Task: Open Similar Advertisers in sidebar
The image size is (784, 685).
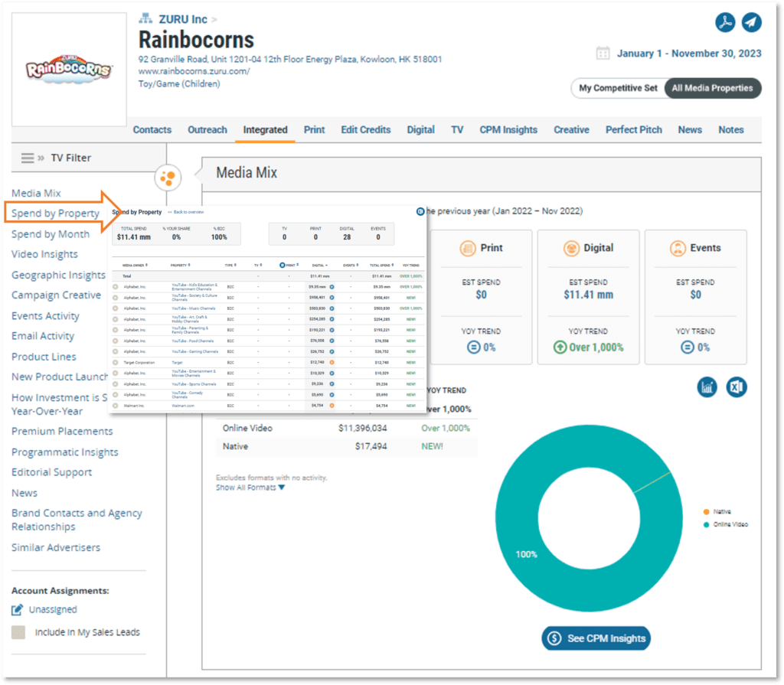Action: pyautogui.click(x=55, y=547)
